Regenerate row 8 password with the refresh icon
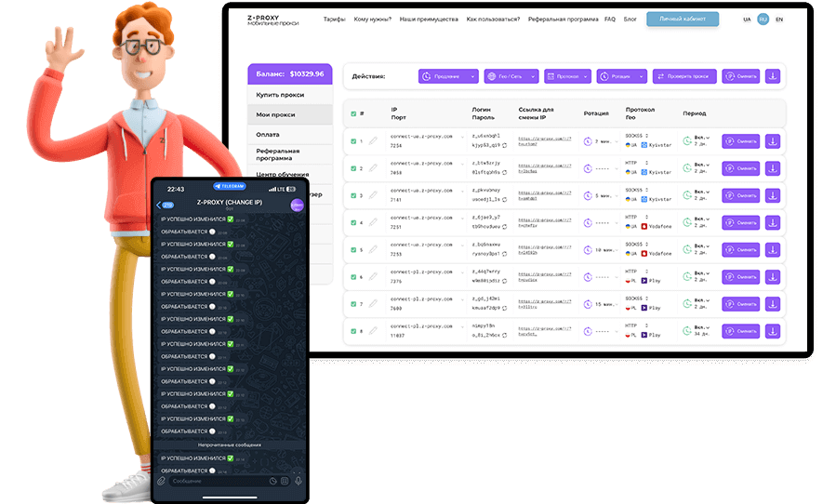Image resolution: width=836 pixels, height=504 pixels. (504, 335)
